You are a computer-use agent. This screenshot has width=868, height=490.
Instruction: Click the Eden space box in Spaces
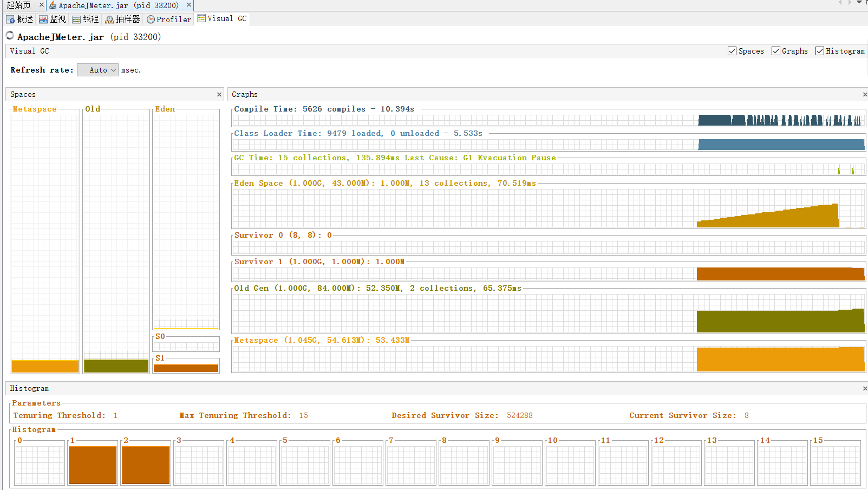[x=186, y=220]
